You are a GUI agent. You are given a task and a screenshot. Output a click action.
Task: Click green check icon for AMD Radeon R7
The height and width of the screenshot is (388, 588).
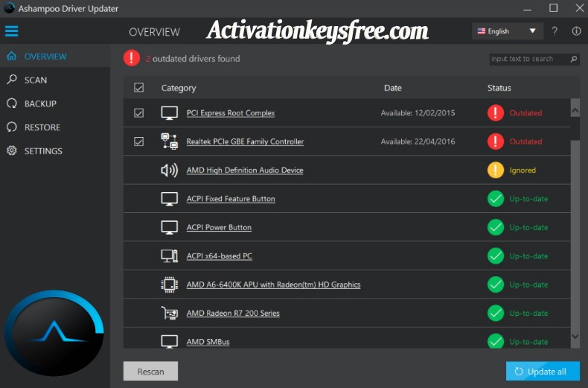(496, 313)
